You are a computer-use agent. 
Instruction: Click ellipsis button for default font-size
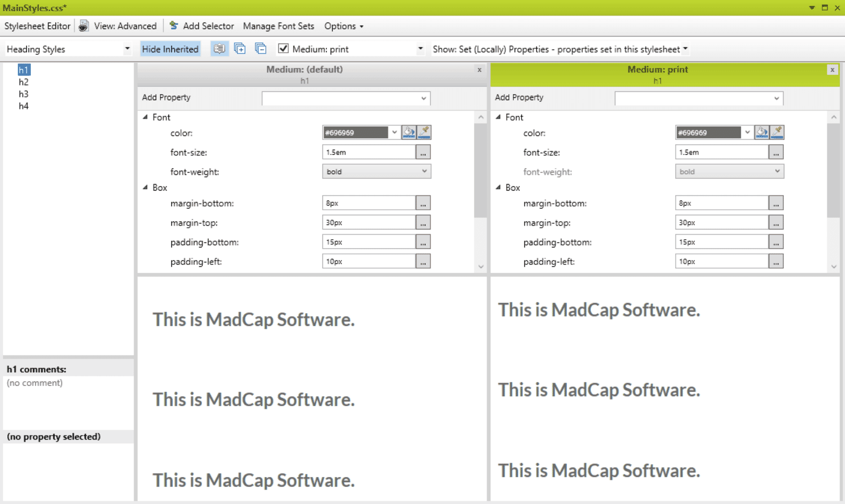423,152
